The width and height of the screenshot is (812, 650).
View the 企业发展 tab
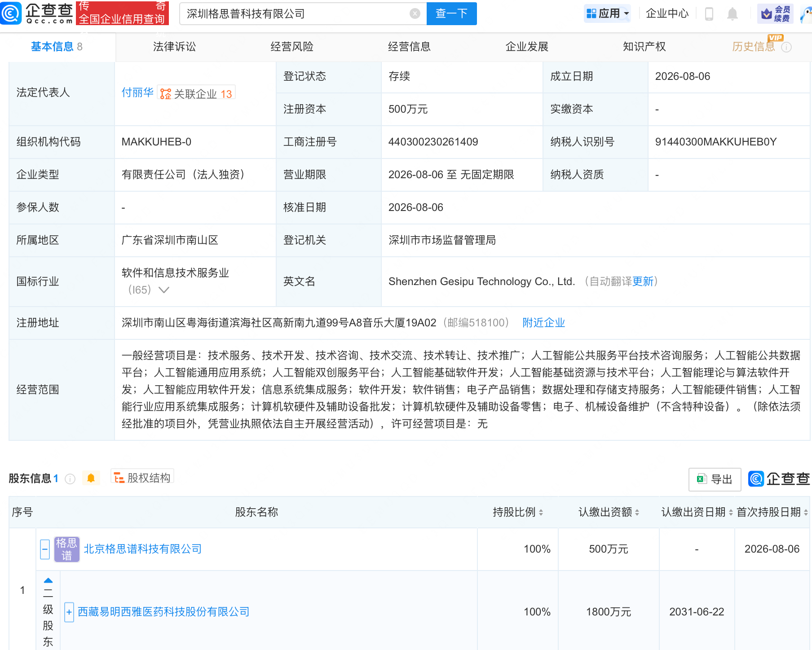click(527, 47)
